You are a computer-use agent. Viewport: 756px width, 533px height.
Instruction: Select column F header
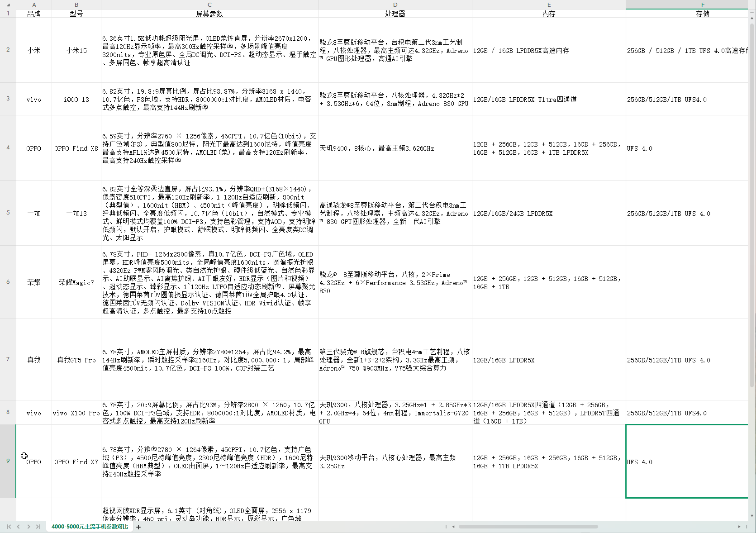(687, 5)
